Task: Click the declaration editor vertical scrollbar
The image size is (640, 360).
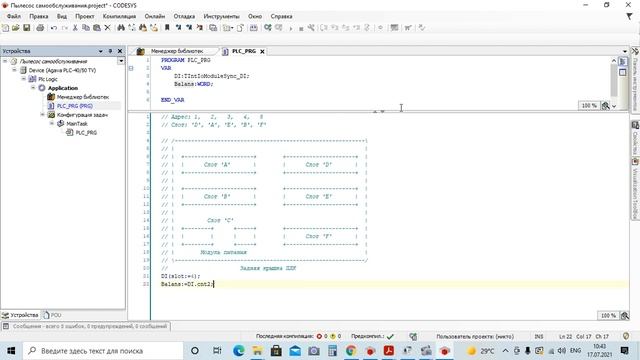Action: (613, 80)
